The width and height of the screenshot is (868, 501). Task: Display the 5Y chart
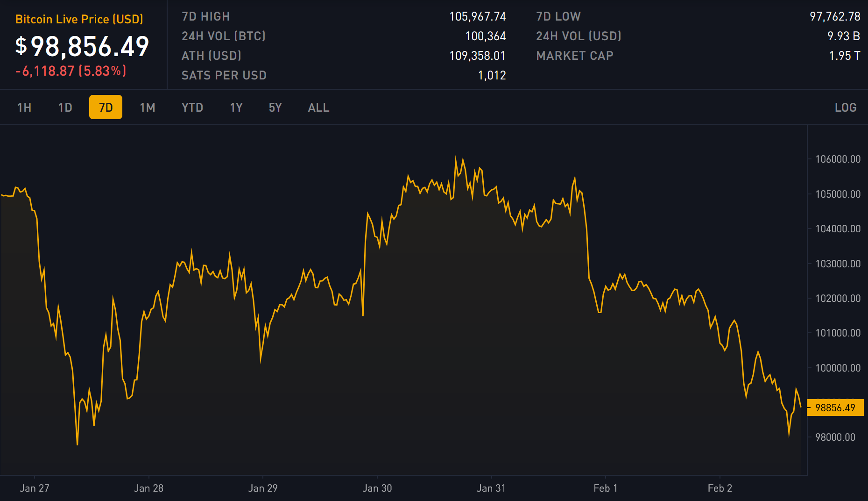275,107
